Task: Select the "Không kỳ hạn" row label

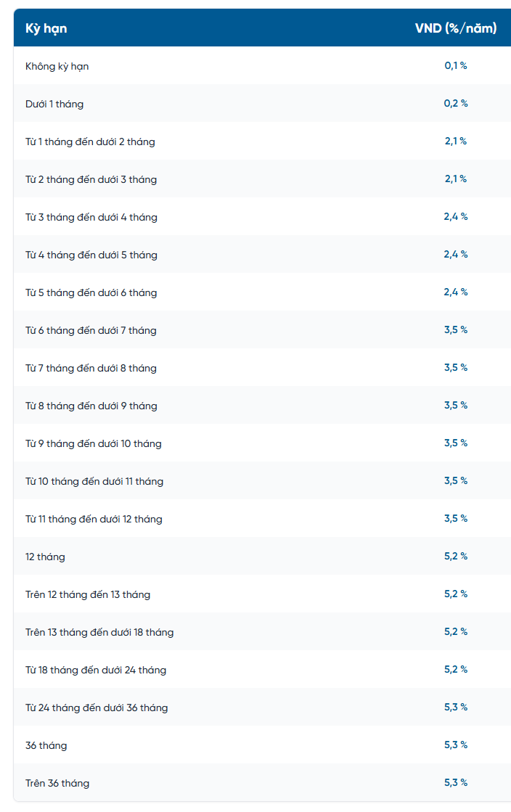Action: (57, 66)
